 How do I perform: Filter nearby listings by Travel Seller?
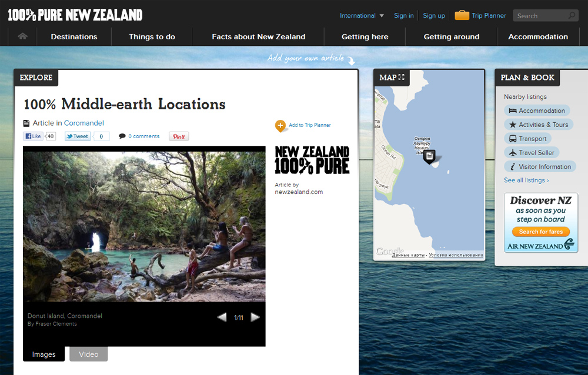point(532,153)
